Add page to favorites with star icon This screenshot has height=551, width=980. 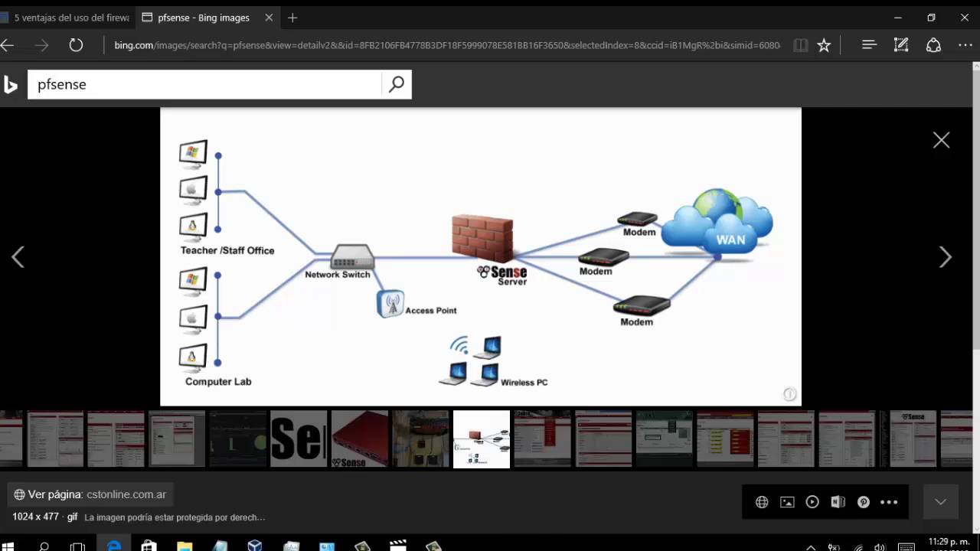pyautogui.click(x=824, y=45)
